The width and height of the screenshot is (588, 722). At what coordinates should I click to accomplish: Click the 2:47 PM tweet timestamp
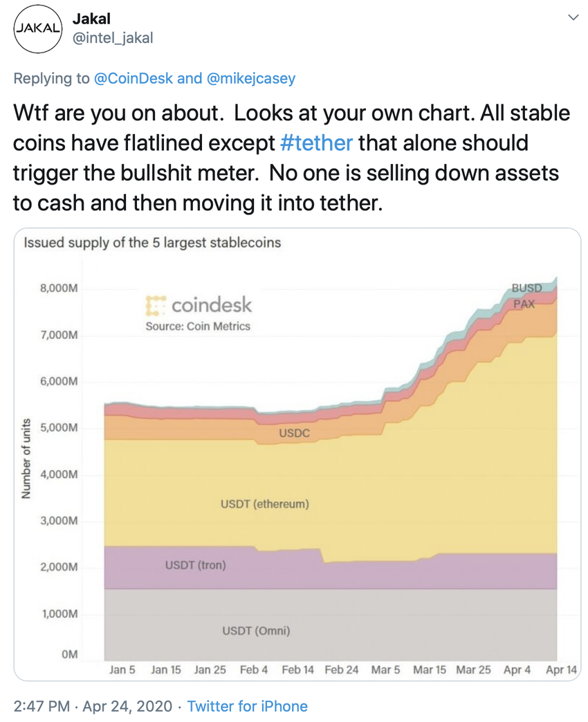tap(43, 706)
